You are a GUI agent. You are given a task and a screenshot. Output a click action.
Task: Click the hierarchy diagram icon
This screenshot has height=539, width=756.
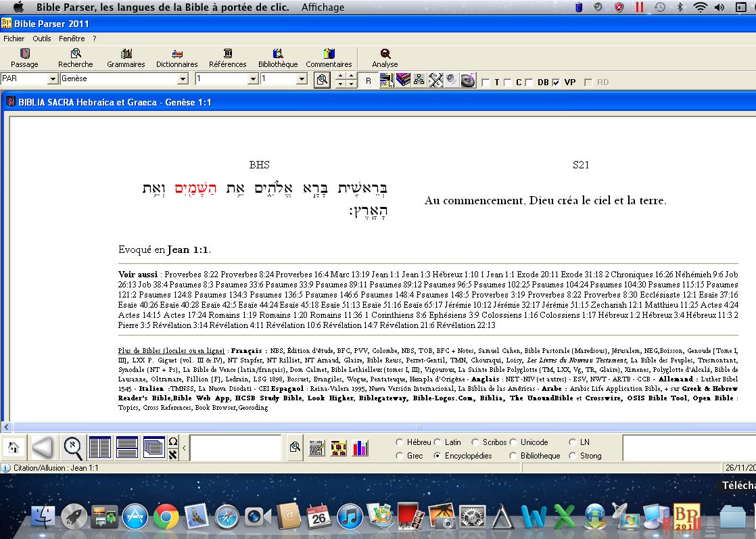[419, 80]
